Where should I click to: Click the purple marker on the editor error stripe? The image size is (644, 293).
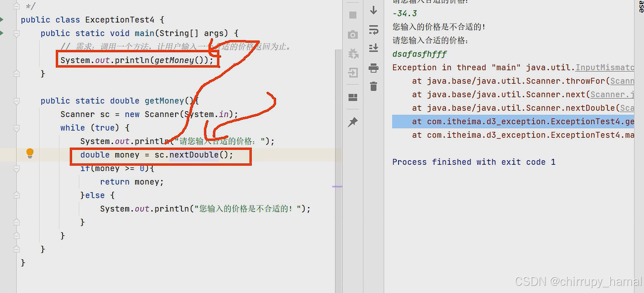pos(337,186)
